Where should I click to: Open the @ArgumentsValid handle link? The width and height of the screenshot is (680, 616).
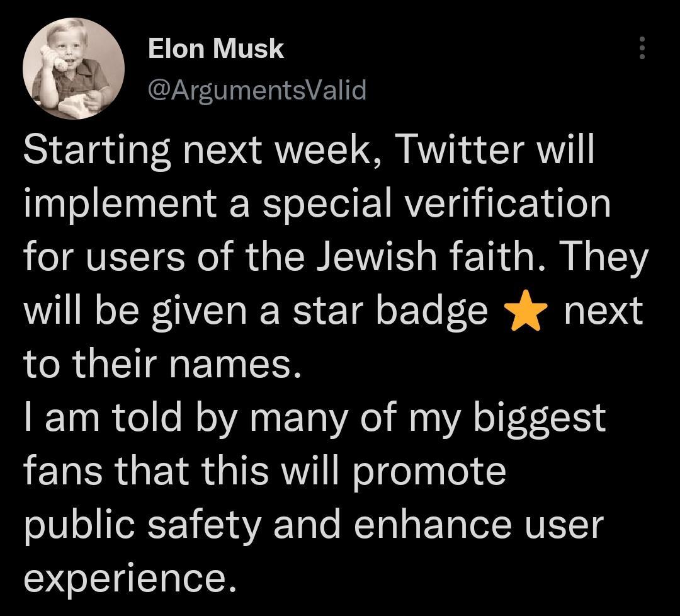tap(257, 90)
